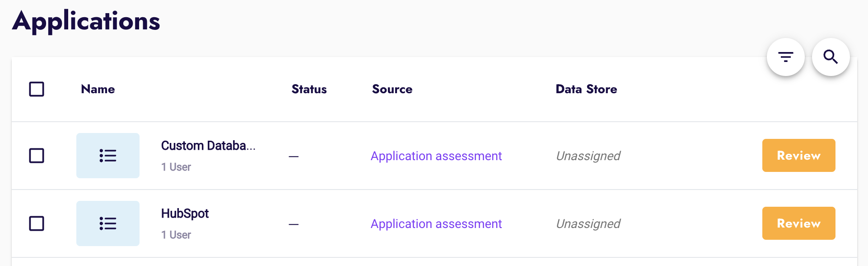Viewport: 868px width, 266px height.
Task: Click the Data Store column header
Action: 586,89
